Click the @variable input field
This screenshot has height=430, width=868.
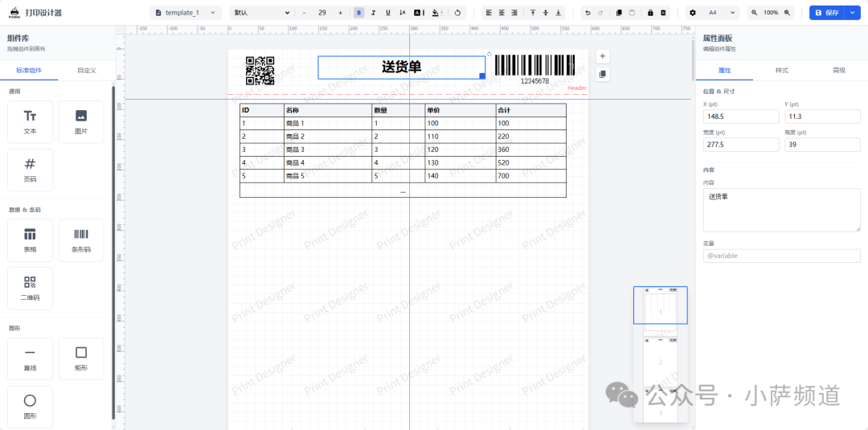782,256
